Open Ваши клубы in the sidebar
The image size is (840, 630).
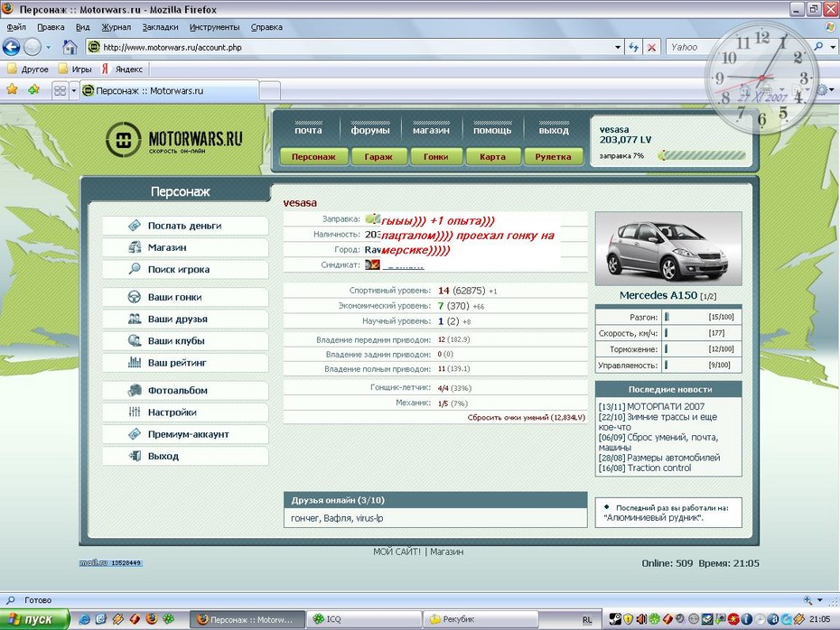(185, 341)
